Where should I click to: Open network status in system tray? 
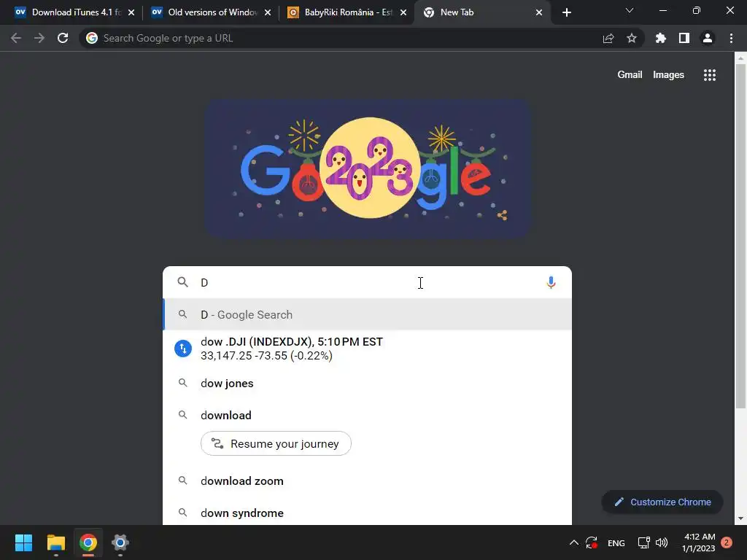[x=644, y=542]
